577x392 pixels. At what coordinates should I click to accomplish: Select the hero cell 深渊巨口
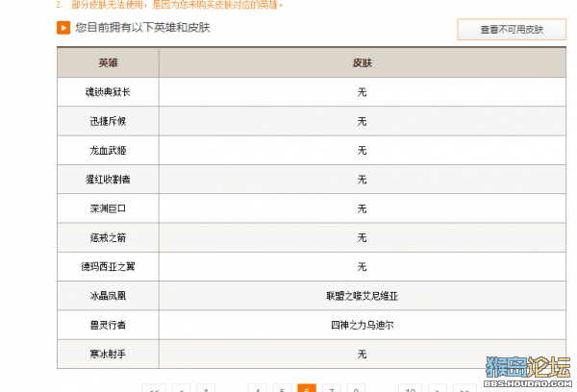(108, 208)
